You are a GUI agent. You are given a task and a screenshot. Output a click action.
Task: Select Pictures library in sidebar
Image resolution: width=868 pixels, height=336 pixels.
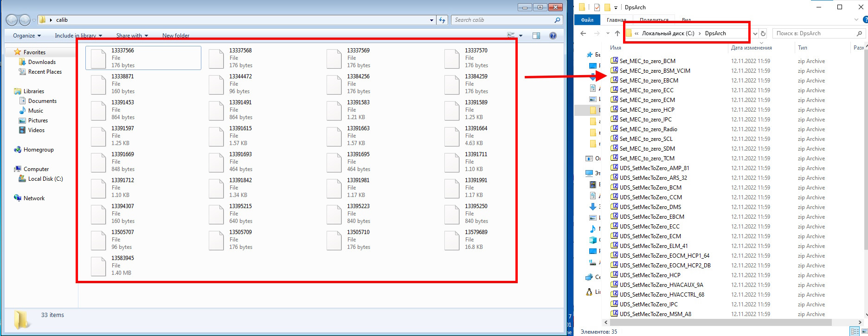tap(38, 120)
